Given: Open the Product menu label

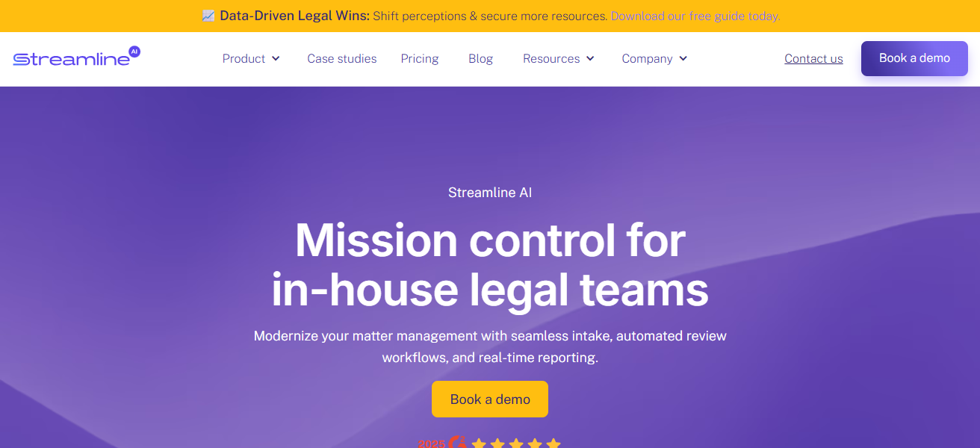Looking at the screenshot, I should (x=244, y=58).
